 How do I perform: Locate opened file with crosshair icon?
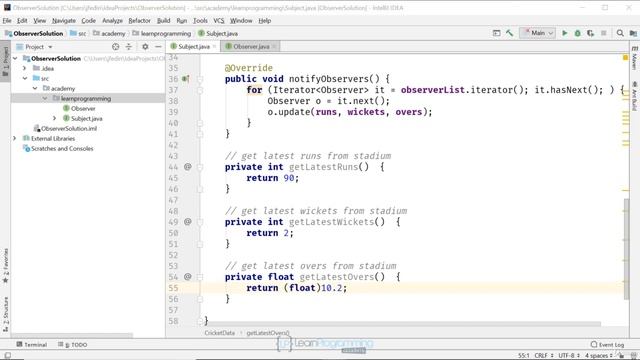click(116, 47)
